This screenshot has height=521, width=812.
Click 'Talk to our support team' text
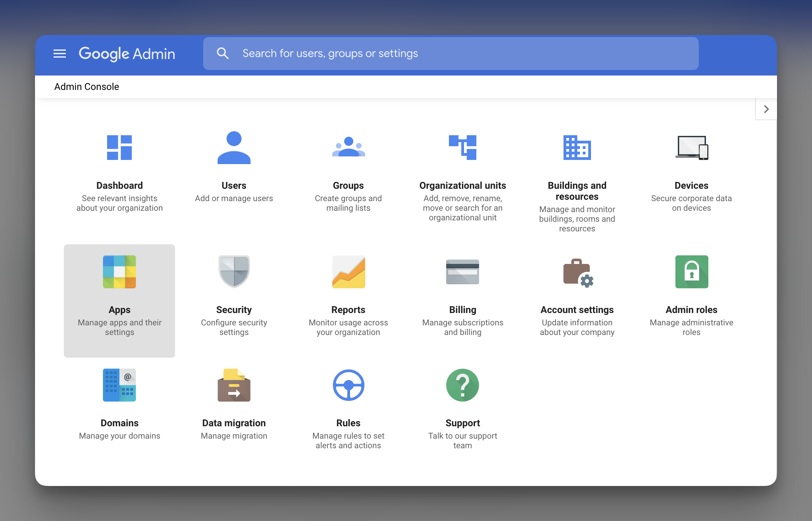pos(463,441)
